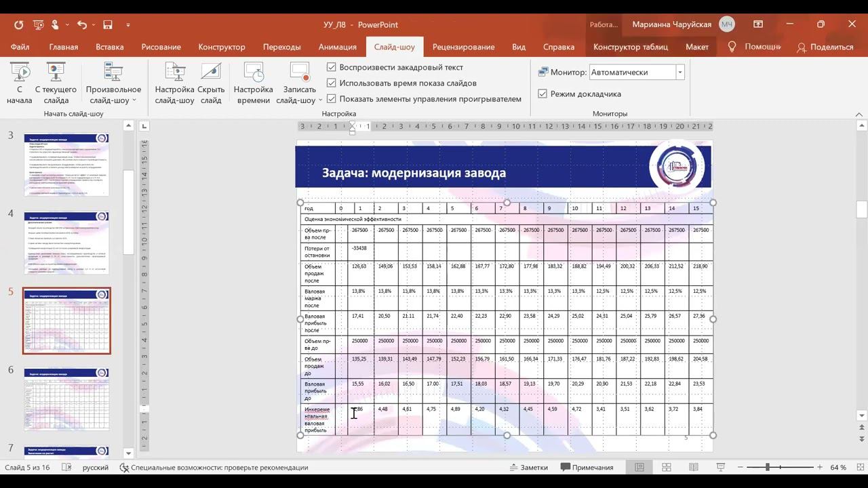Viewport: 868px width, 488px height.
Task: Click zoom out minus button
Action: 741,467
